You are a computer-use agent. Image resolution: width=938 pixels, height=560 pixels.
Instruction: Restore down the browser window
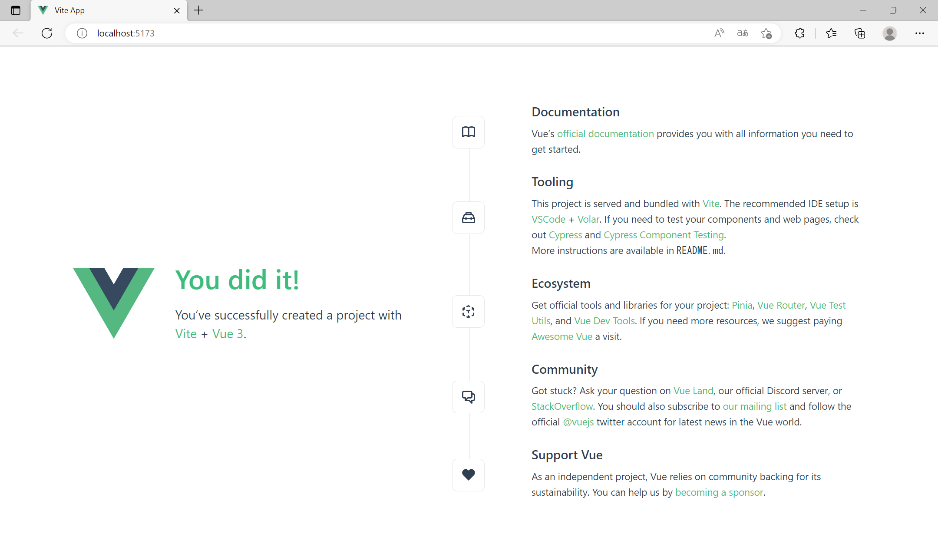[x=893, y=10]
